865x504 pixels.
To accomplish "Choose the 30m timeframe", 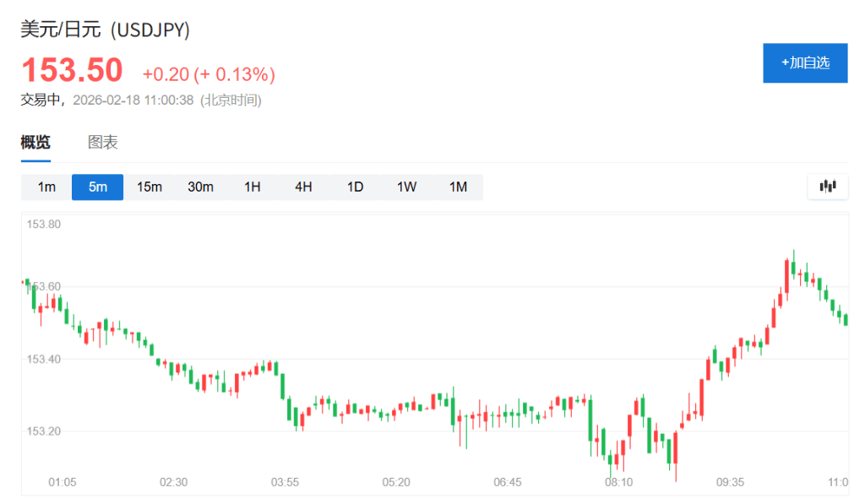I will pos(200,187).
